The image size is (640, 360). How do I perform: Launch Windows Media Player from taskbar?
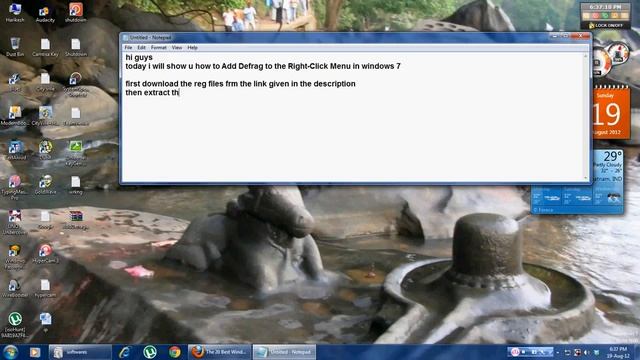coord(35,352)
